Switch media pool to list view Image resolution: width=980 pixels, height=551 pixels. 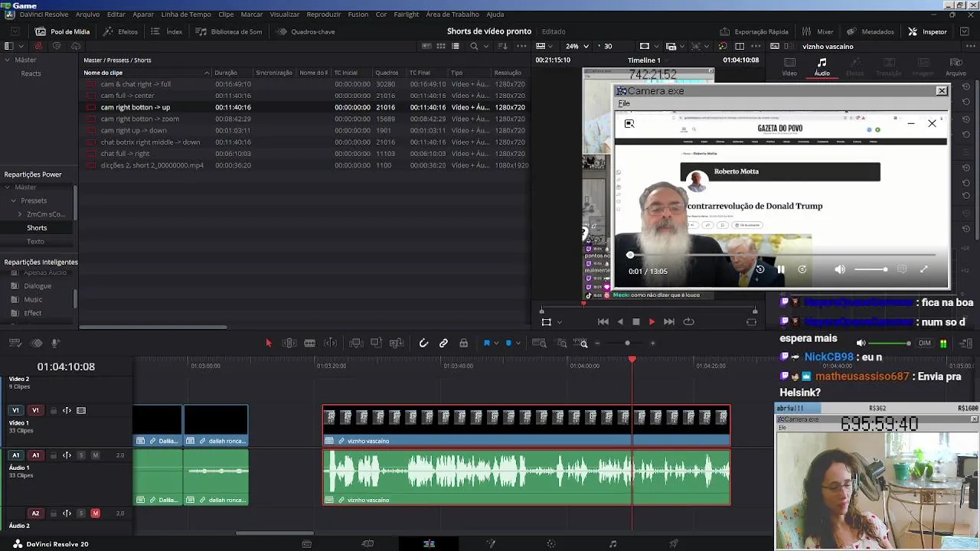coord(456,46)
